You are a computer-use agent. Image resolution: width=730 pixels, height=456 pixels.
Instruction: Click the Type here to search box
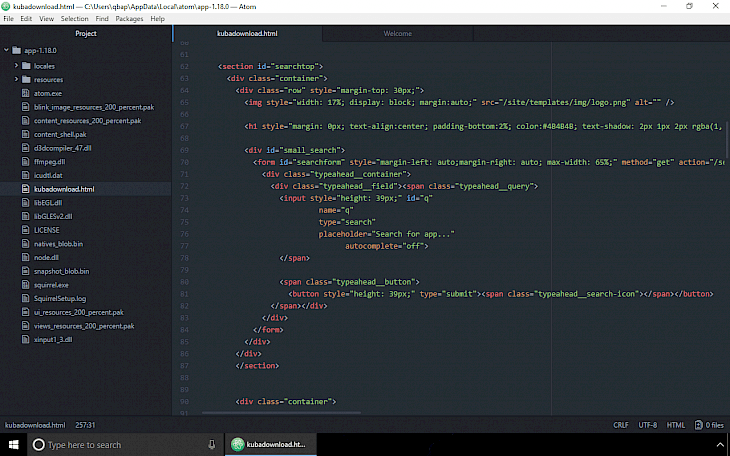coord(126,445)
